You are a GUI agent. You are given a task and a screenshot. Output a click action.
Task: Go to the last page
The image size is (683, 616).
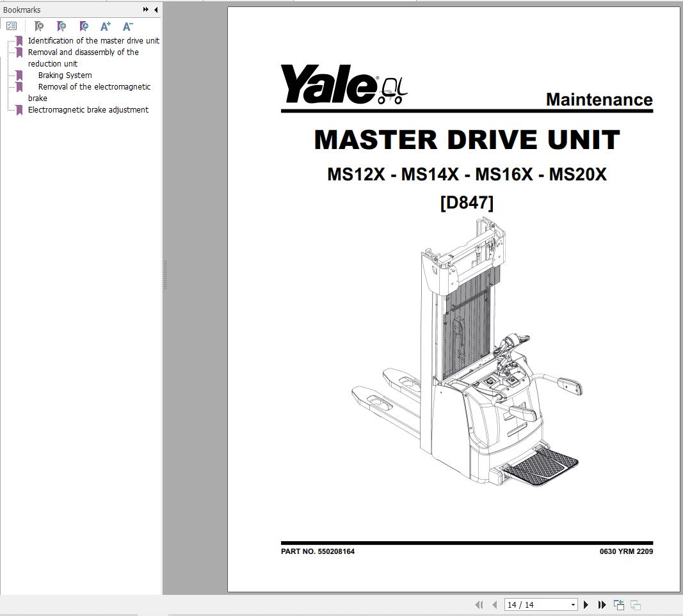click(602, 604)
